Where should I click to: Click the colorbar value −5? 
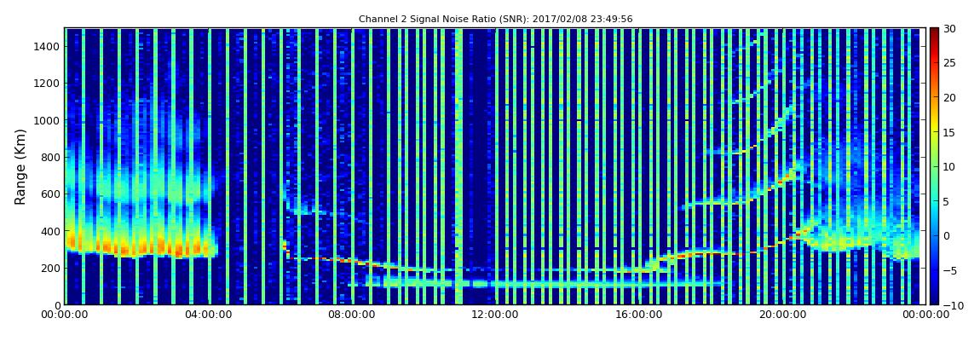[949, 270]
